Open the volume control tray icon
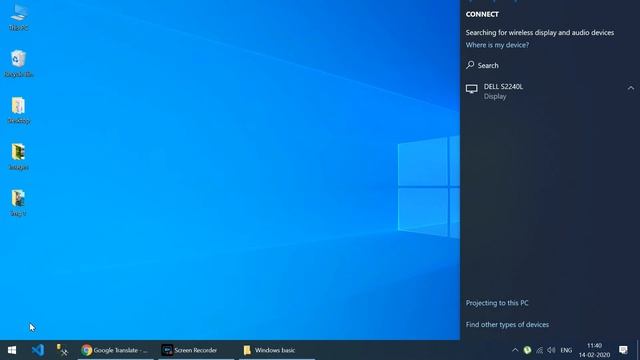Screen dimensions: 640x360 point(551,350)
